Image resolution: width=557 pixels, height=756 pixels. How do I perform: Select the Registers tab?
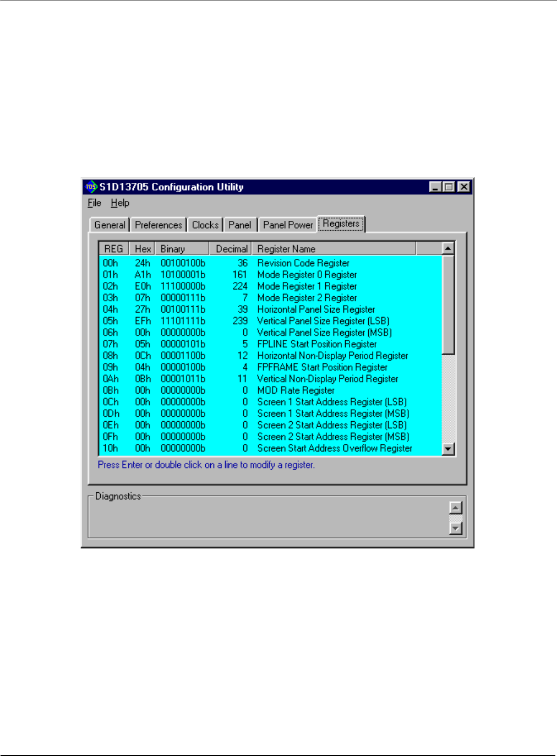[x=341, y=224]
